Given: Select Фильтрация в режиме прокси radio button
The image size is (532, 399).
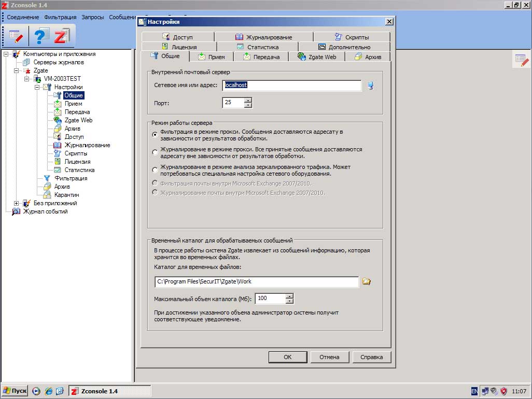Looking at the screenshot, I should (x=155, y=135).
